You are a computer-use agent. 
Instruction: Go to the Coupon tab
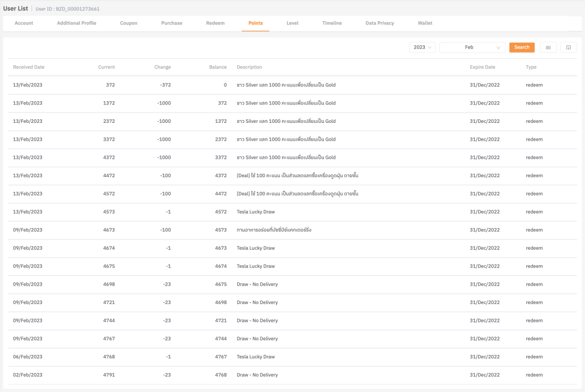pos(129,23)
